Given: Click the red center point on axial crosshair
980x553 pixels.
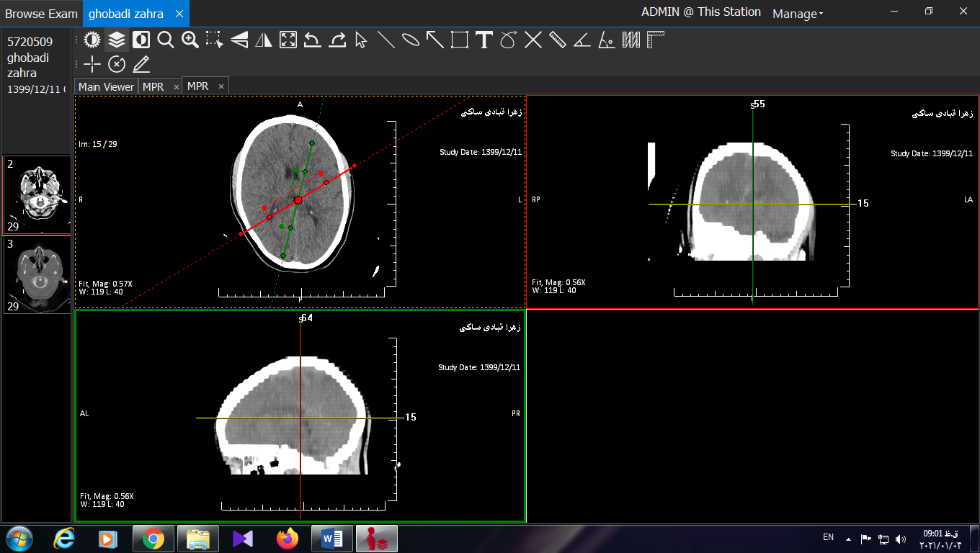Looking at the screenshot, I should [x=298, y=199].
